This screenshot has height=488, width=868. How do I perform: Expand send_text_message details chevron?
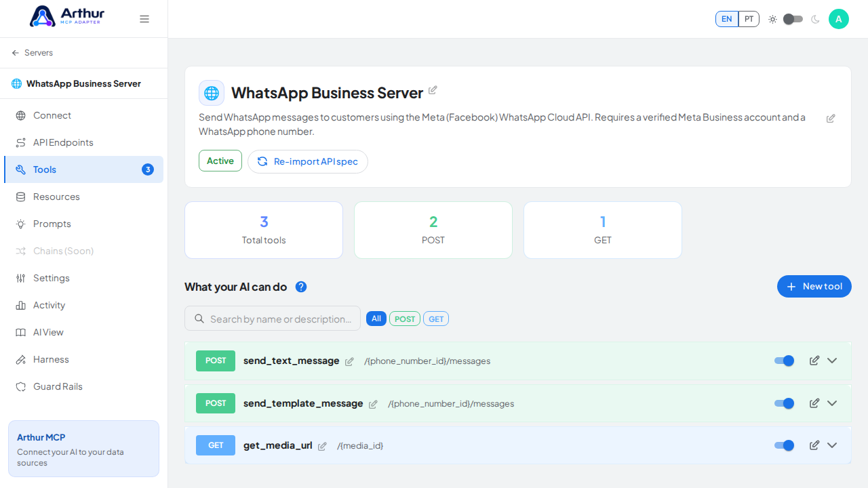(832, 361)
